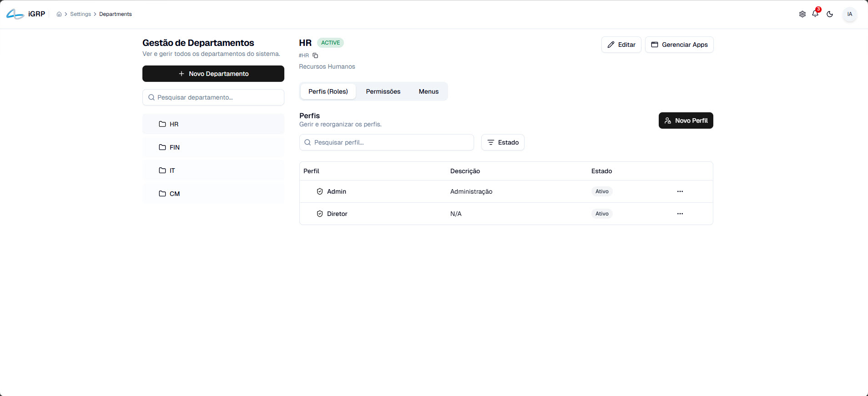The width and height of the screenshot is (868, 396).
Task: Click folder icon of IT department
Action: (x=162, y=170)
